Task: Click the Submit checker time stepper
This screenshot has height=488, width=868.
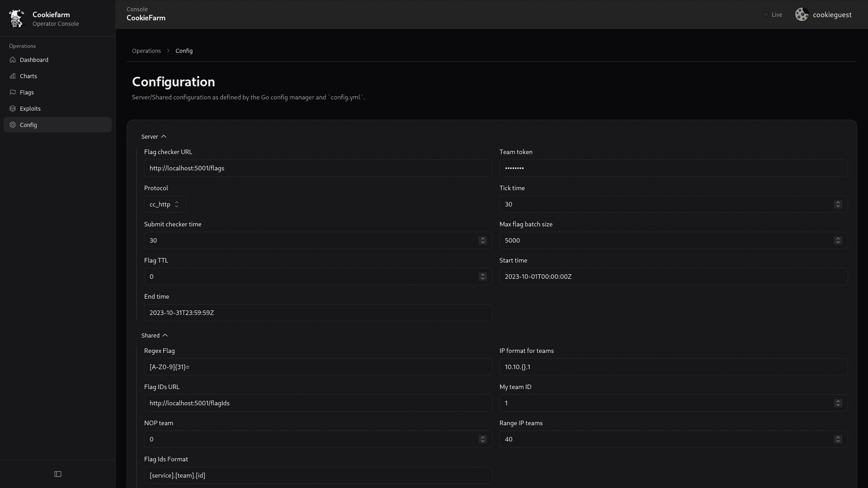Action: (482, 240)
